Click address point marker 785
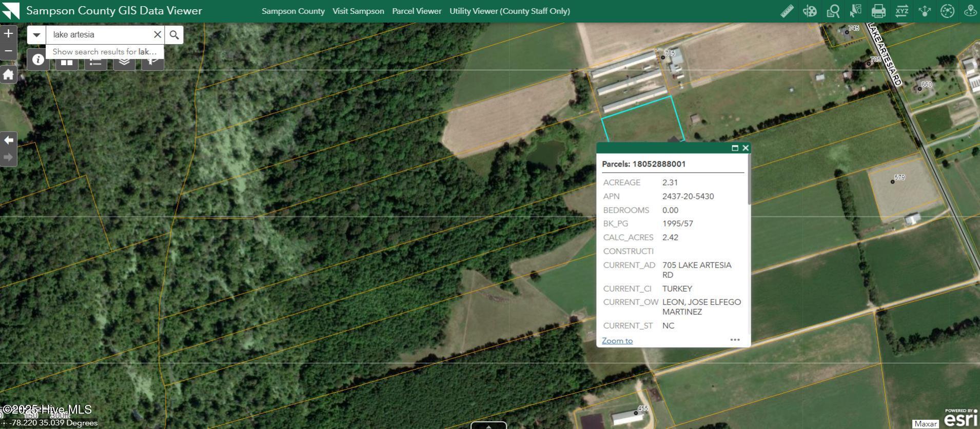Viewport: 980px width, 429px height. pos(663,57)
